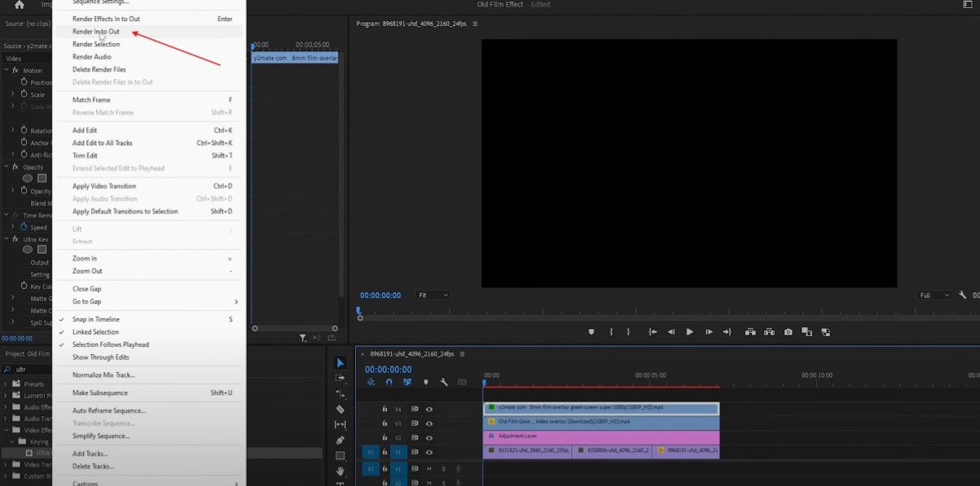Viewport: 980px width, 486px height.
Task: Click the Program monitor settings wrench
Action: (961, 295)
